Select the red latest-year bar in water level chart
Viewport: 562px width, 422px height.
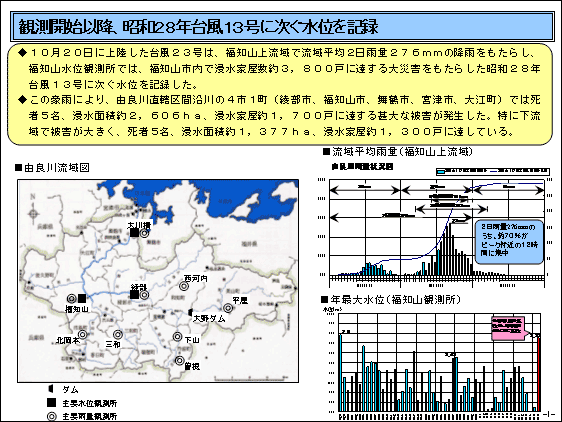(x=539, y=373)
